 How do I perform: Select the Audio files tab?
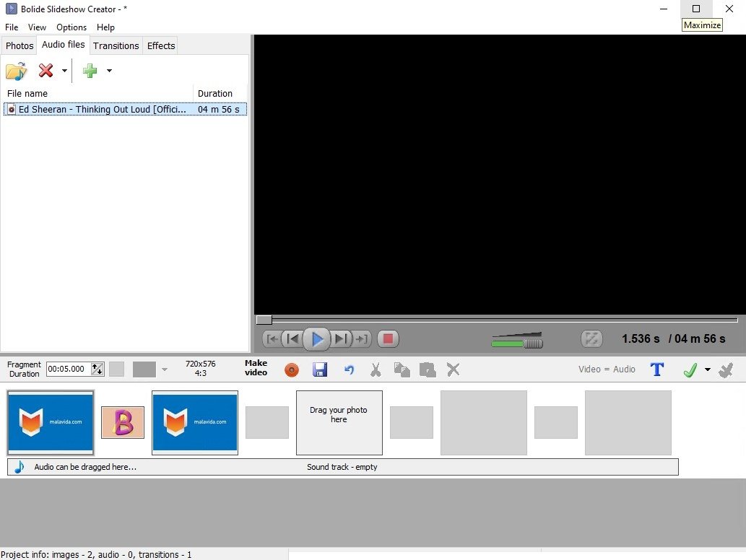tap(64, 45)
